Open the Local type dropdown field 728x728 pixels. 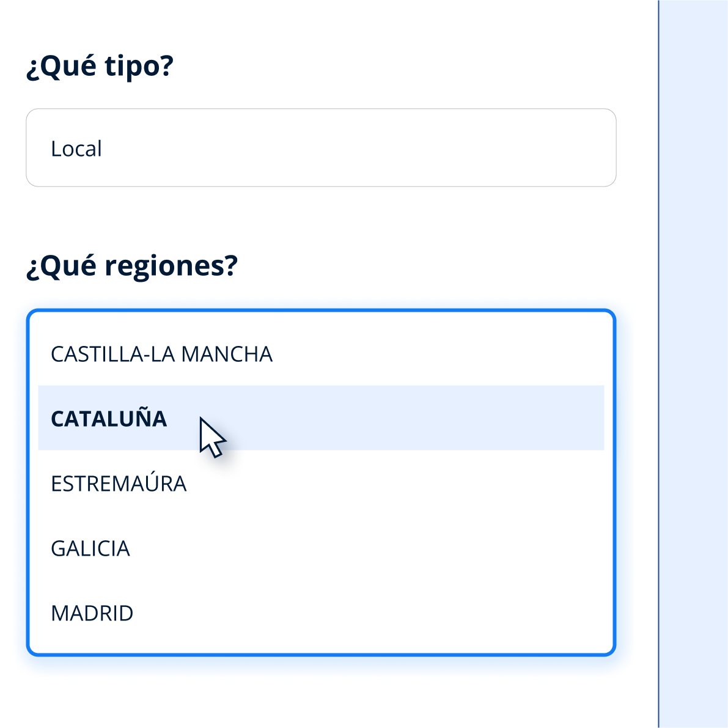[x=320, y=148]
